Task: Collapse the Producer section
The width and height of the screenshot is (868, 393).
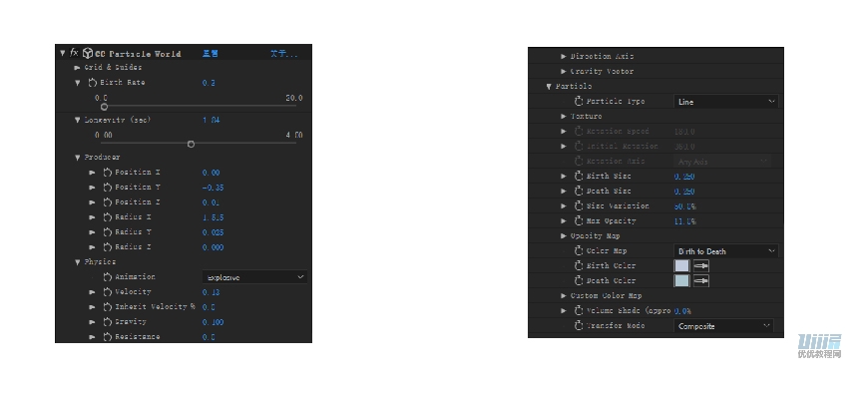Action: click(78, 158)
